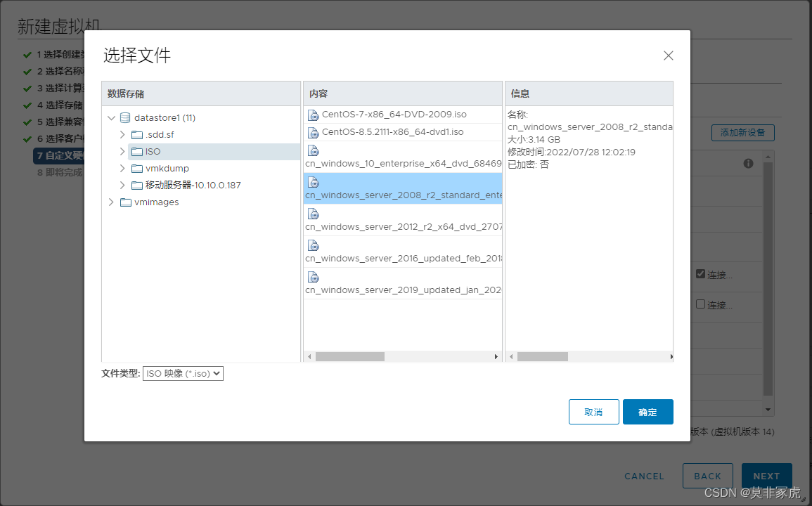This screenshot has width=812, height=506.
Task: Collapse the datastore1 tree node
Action: [111, 118]
